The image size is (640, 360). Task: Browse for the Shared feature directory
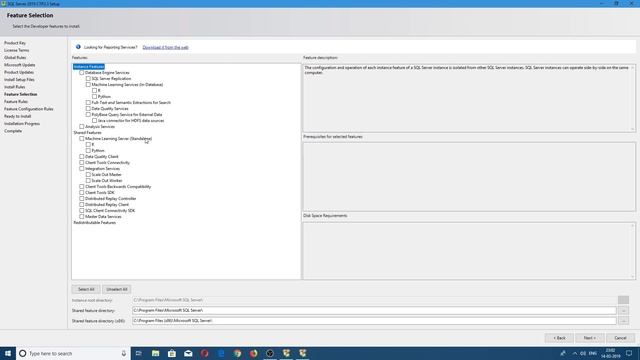coord(623,311)
